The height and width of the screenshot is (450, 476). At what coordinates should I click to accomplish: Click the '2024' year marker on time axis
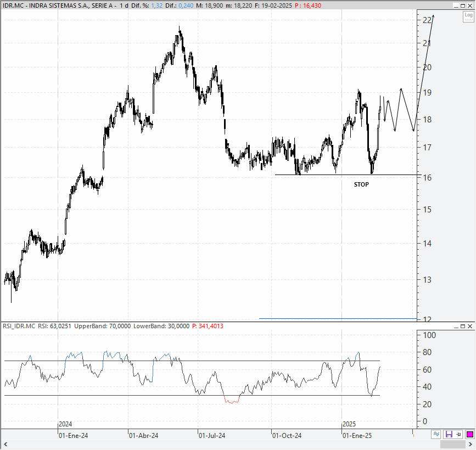pos(65,424)
